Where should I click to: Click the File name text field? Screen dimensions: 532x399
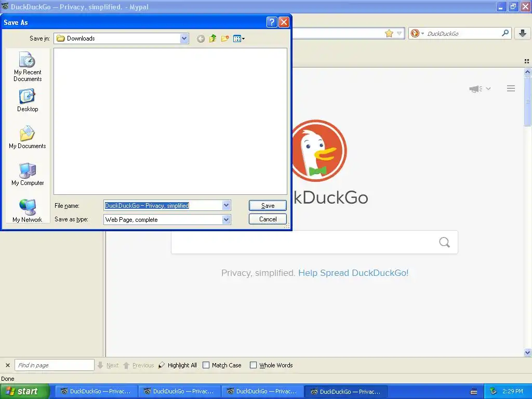tap(163, 205)
